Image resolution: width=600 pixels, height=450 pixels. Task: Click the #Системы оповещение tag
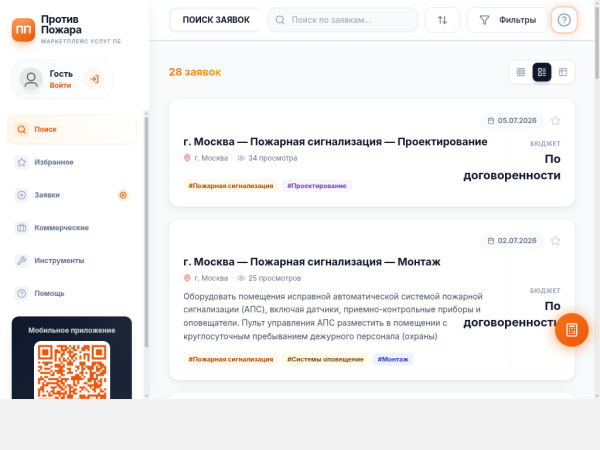[x=325, y=359]
